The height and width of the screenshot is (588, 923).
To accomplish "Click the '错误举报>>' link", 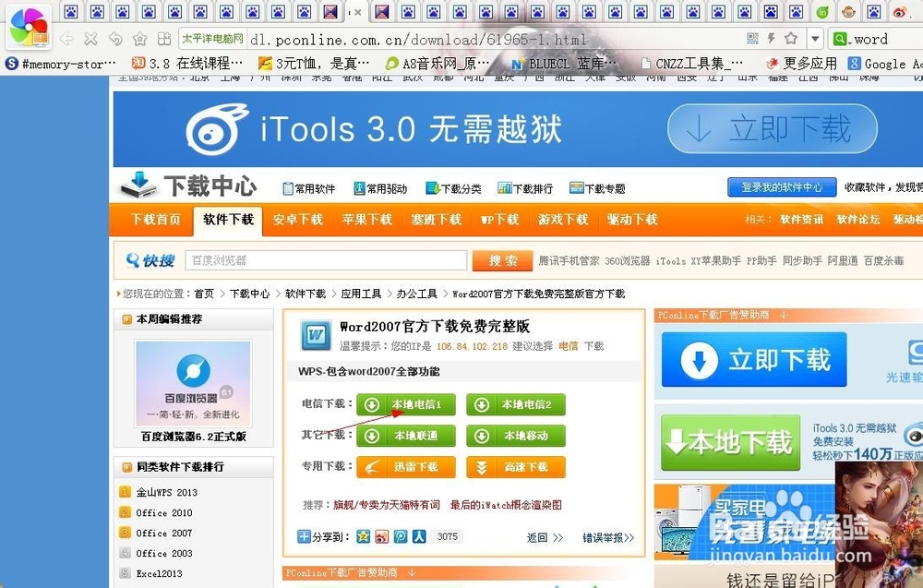I will (608, 537).
